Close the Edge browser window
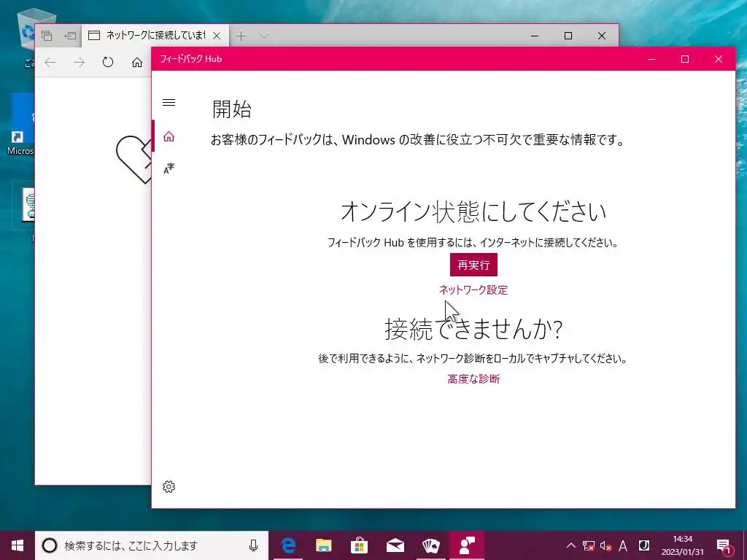Viewport: 747px width, 560px height. [602, 36]
